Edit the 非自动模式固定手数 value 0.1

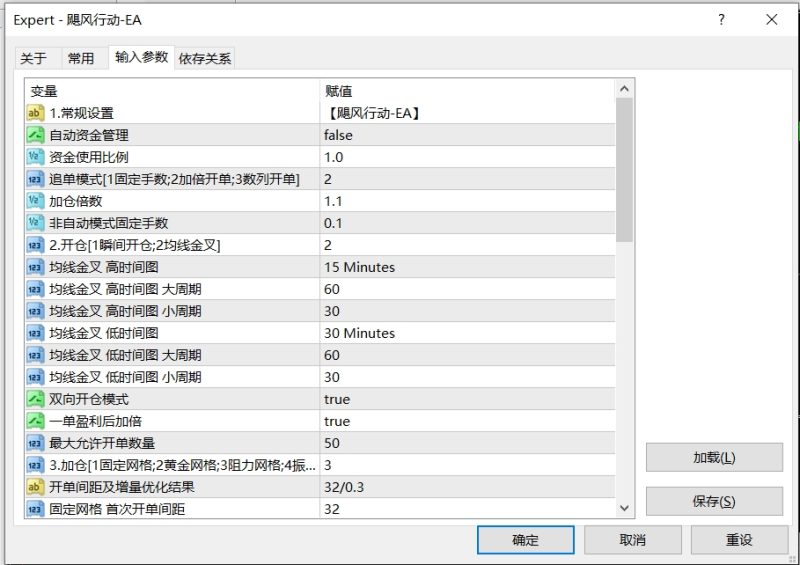click(x=467, y=223)
